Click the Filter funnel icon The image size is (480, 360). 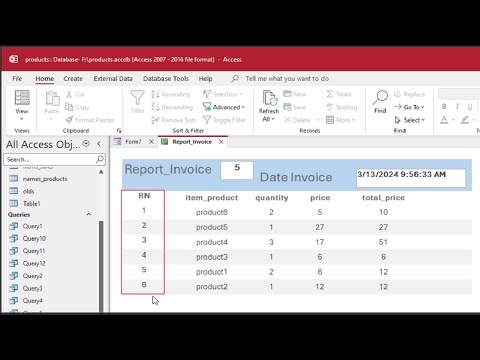coord(137,98)
